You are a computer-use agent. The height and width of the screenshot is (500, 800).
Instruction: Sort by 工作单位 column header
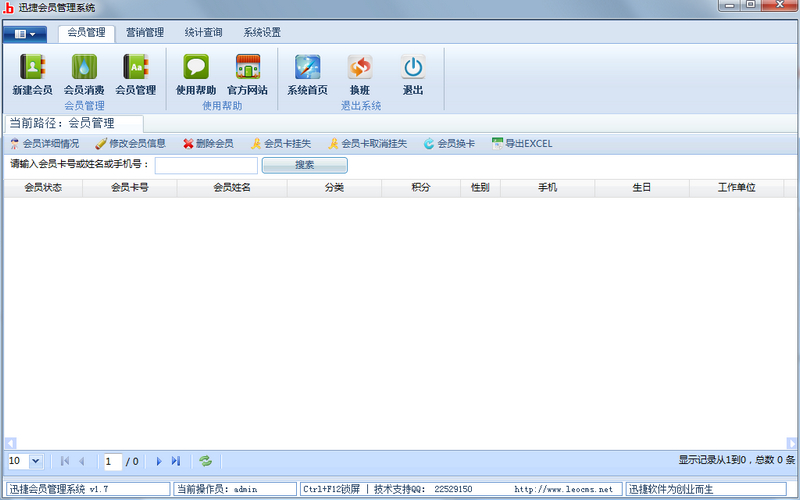click(736, 188)
